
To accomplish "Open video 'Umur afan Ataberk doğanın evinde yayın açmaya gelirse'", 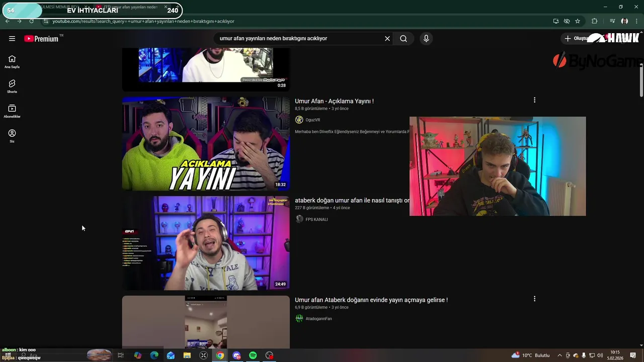I will pyautogui.click(x=371, y=300).
